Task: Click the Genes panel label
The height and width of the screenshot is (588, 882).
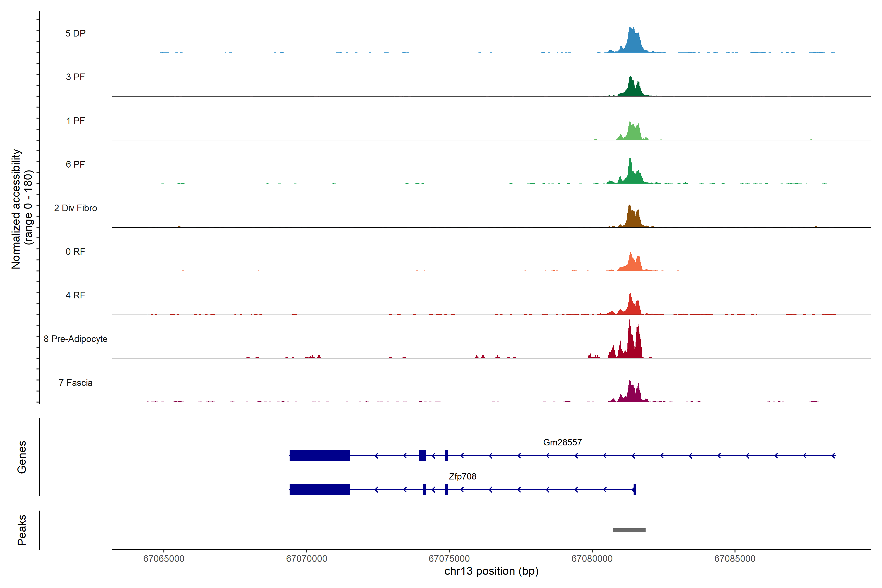Action: point(22,457)
